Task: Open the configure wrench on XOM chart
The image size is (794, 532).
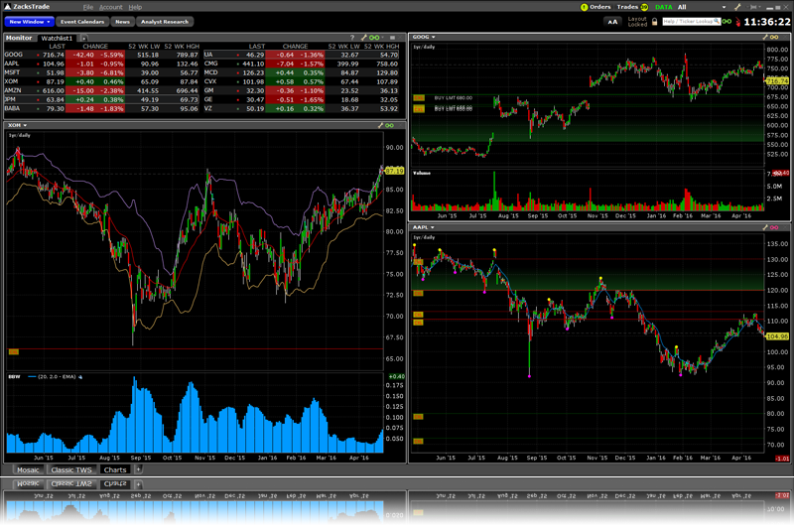Action: (x=380, y=125)
